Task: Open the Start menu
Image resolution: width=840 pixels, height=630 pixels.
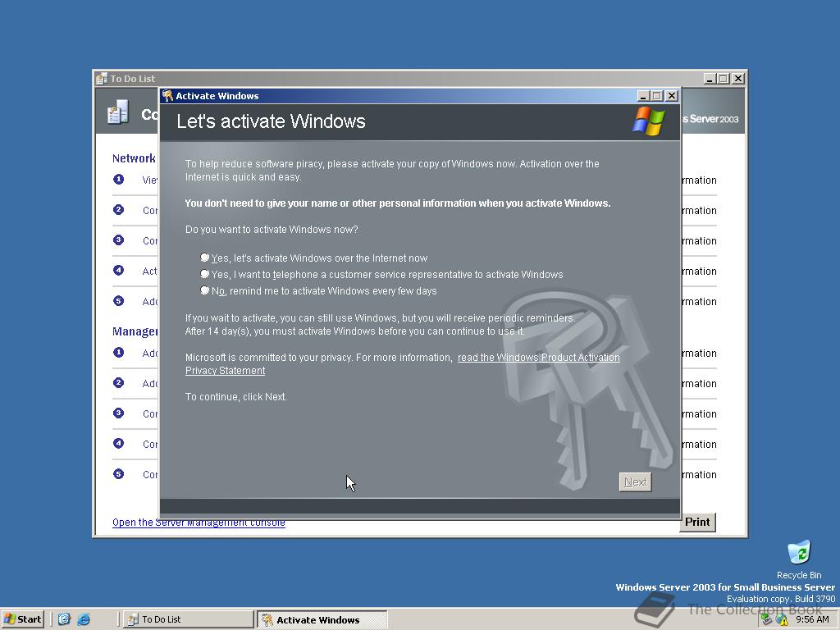Action: pos(22,619)
